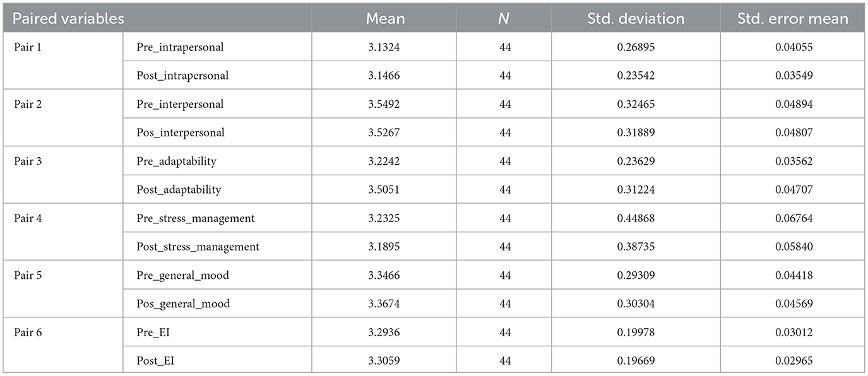This screenshot has height=376, width=868.
Task: Click the Std. deviation column header
Action: tap(636, 18)
